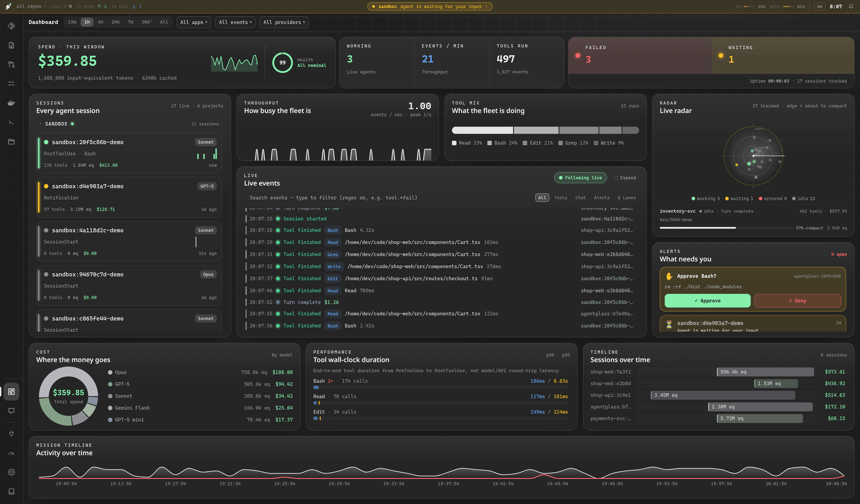Screen dimensions: 860x504
Task: Approve the Bash rm -rf command
Action: [708, 301]
